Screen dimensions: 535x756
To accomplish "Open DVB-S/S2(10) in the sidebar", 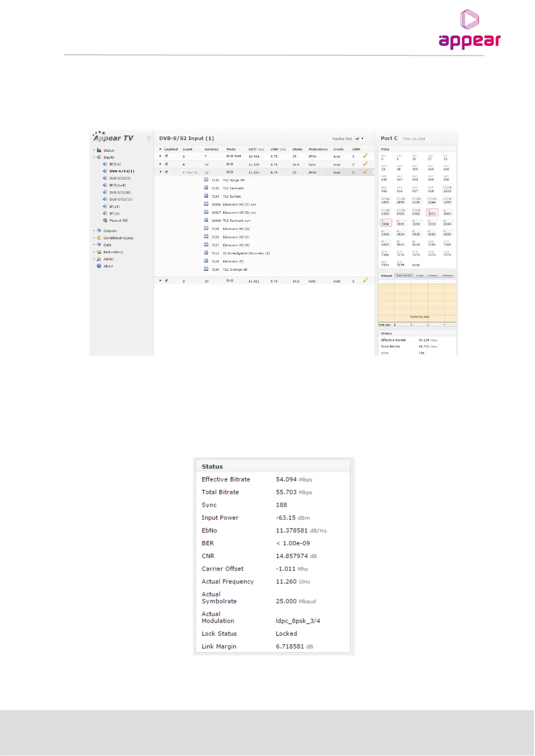I will coord(121,199).
